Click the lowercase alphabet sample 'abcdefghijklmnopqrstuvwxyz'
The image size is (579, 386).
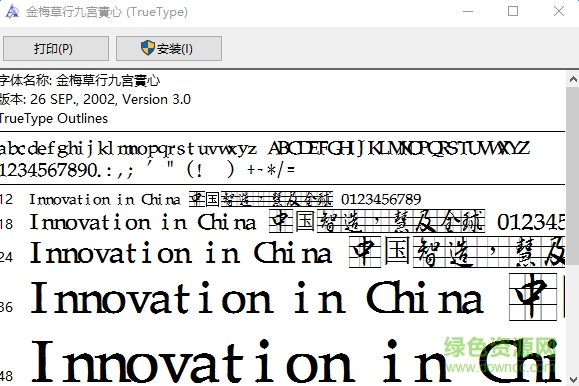(x=128, y=149)
